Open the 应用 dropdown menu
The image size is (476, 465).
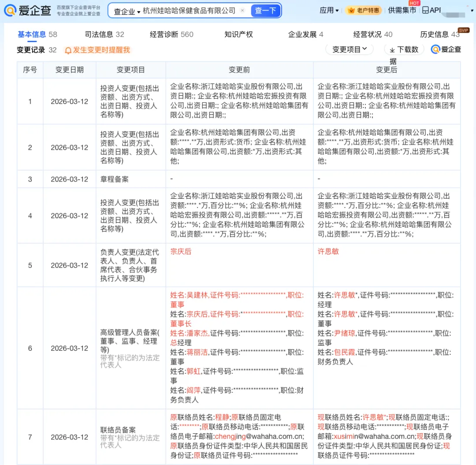click(x=329, y=10)
